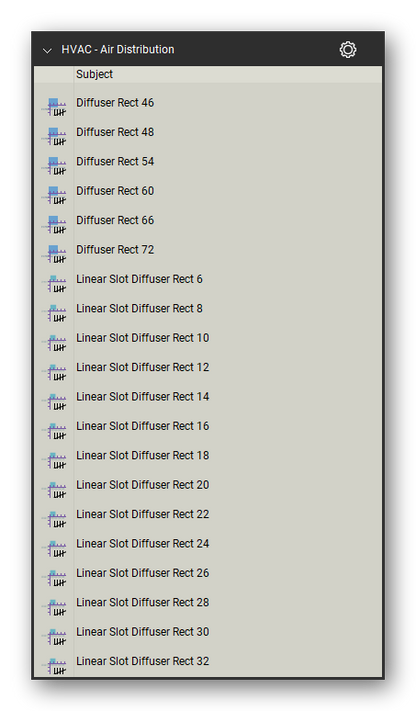Select the Diffuser Rect 46 tool icon
Screen dimensions: 416x711
pos(54,107)
